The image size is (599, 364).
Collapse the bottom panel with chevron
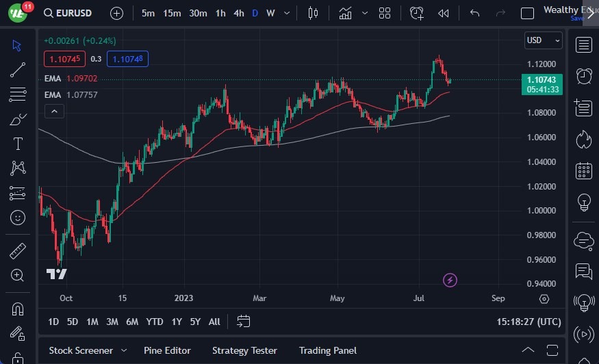(526, 350)
